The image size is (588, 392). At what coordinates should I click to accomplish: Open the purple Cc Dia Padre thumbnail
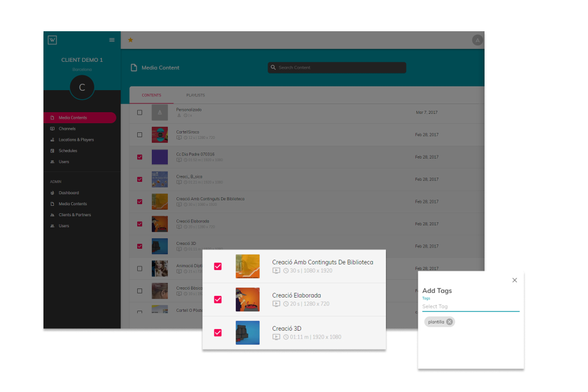(160, 157)
